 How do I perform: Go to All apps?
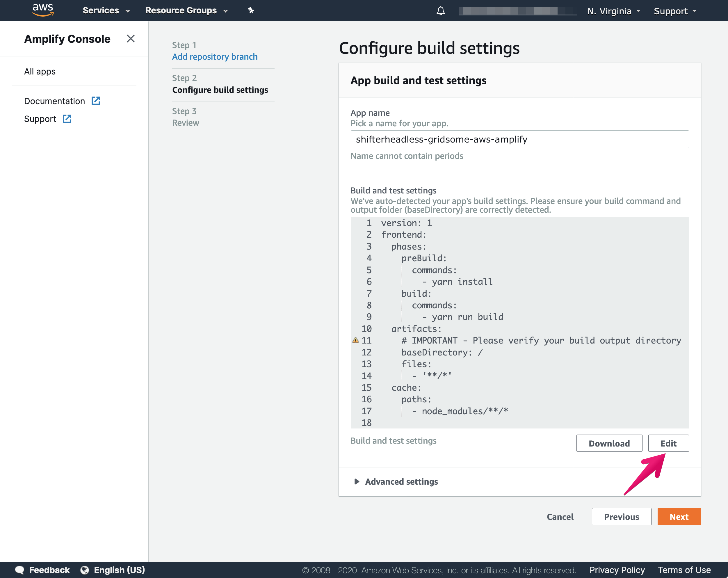(x=40, y=72)
